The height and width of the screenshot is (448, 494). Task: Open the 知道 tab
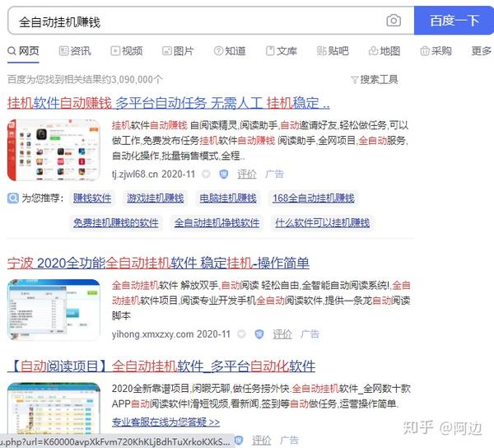[230, 51]
